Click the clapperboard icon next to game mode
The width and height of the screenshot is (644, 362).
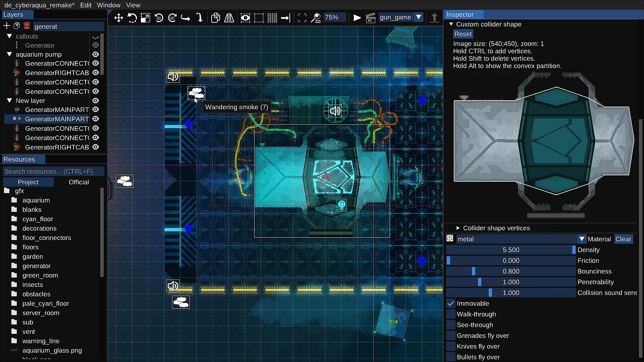pyautogui.click(x=371, y=18)
